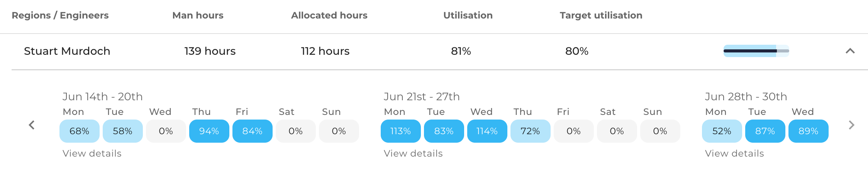Image resolution: width=868 pixels, height=172 pixels.
Task: Select the 52% Monday utilisation cell
Action: (x=722, y=131)
